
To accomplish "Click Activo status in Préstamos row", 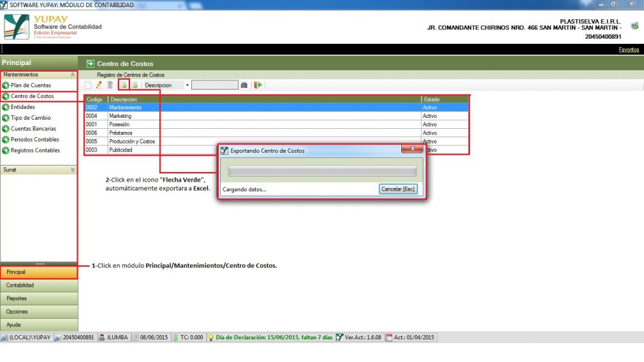I will tap(430, 133).
